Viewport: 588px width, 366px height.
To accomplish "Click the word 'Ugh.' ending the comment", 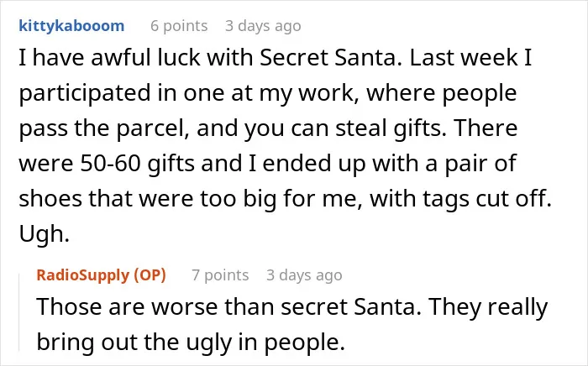I will tap(45, 234).
